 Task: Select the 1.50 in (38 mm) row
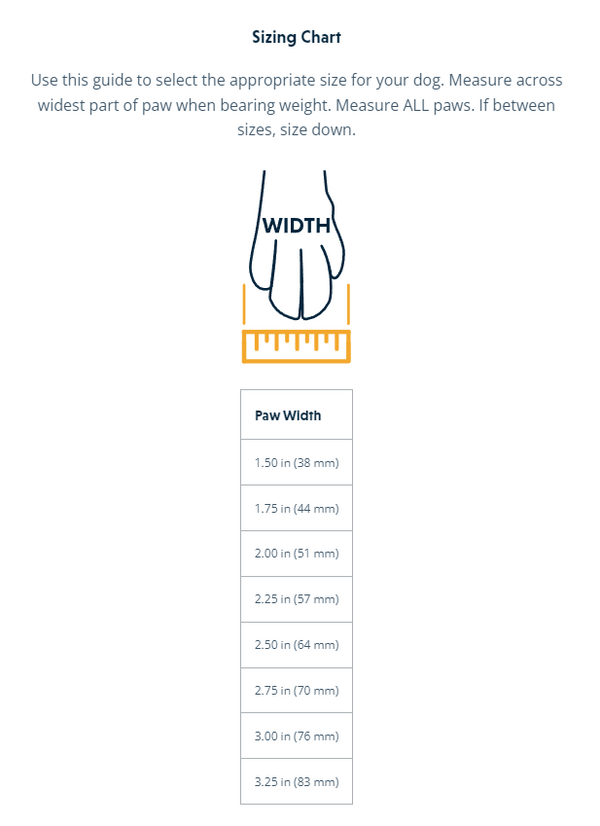297,462
